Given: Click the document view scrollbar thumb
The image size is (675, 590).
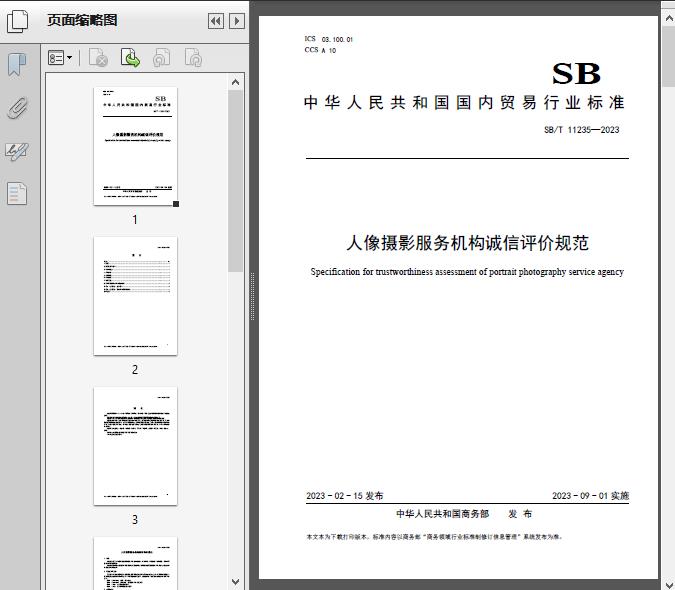Looking at the screenshot, I should [669, 57].
